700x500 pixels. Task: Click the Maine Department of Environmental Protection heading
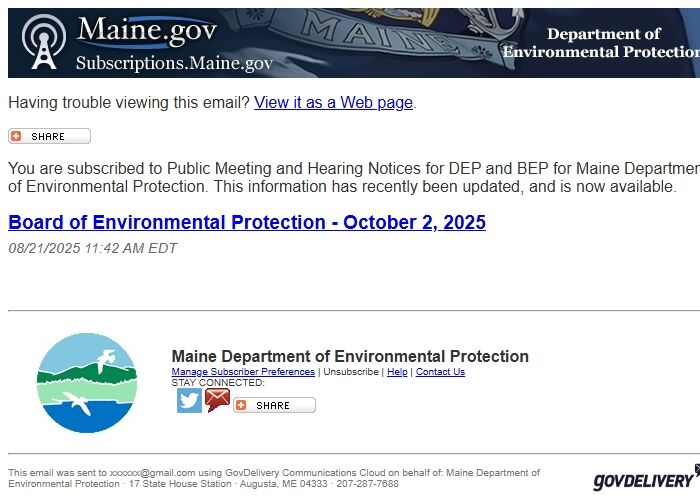[350, 356]
